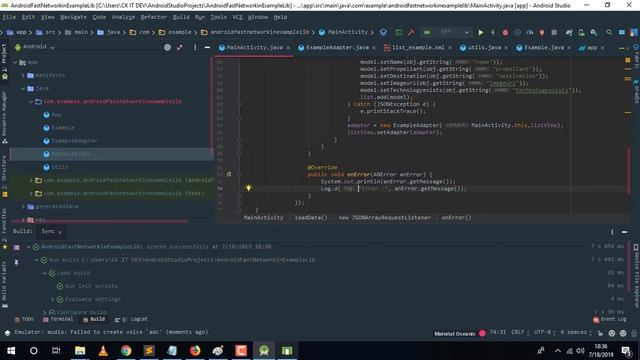The width and height of the screenshot is (640, 360).
Task: Click the CRLF line separator selector
Action: tap(520, 332)
